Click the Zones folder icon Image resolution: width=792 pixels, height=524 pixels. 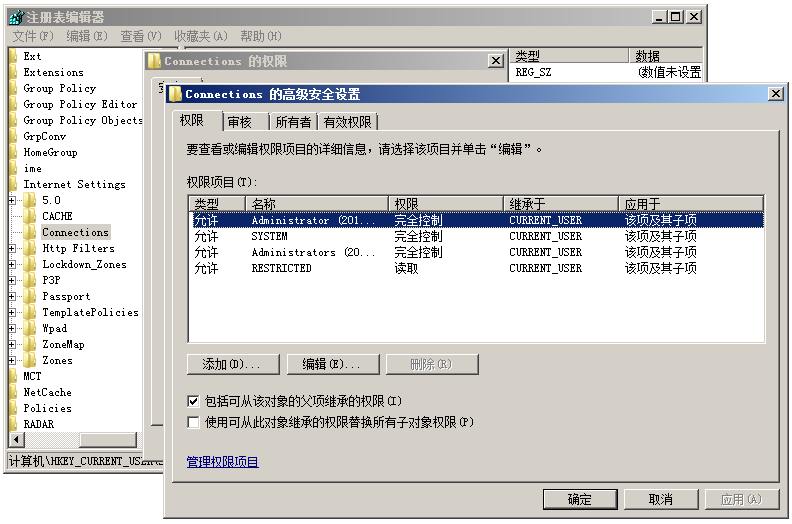pos(29,360)
